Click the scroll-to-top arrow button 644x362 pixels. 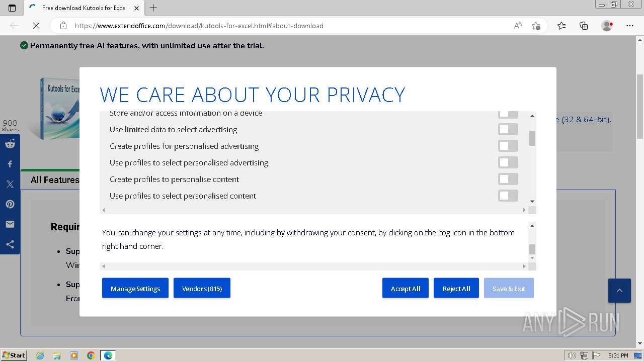pos(619,291)
